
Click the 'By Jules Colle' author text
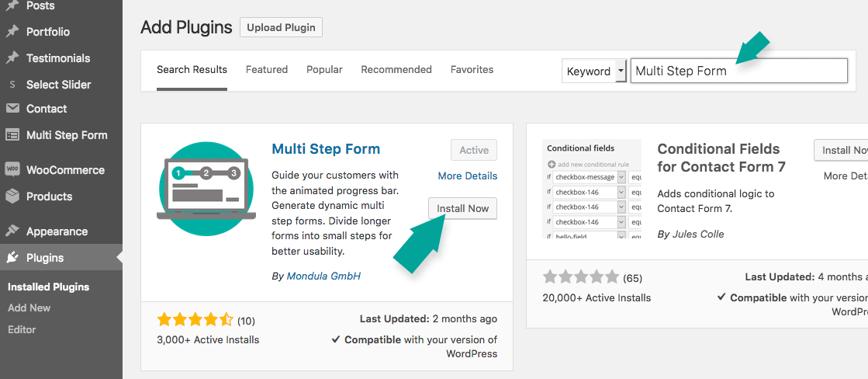pyautogui.click(x=691, y=234)
